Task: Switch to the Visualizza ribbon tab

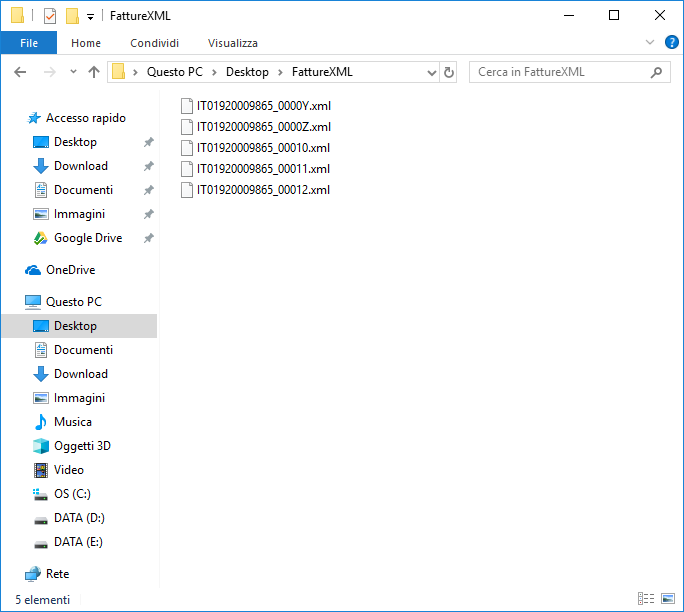Action: 232,43
